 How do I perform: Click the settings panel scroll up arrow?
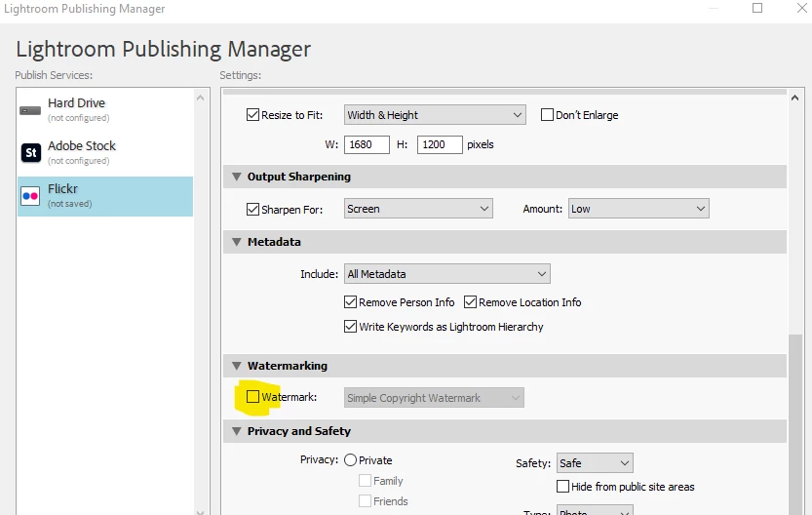pyautogui.click(x=794, y=98)
